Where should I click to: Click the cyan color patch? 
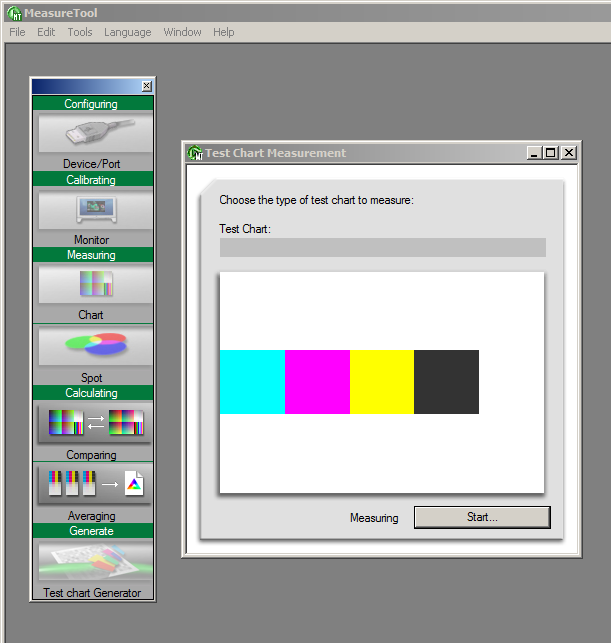[252, 382]
